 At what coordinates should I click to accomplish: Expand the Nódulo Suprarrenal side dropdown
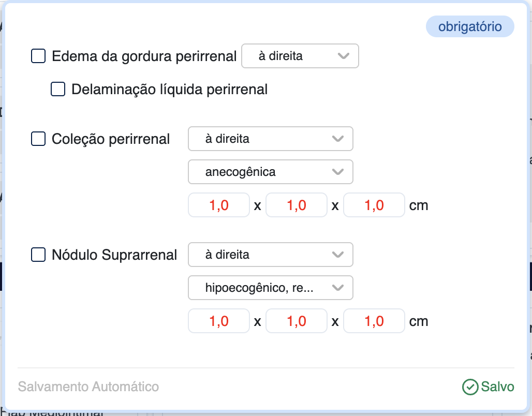coord(271,255)
